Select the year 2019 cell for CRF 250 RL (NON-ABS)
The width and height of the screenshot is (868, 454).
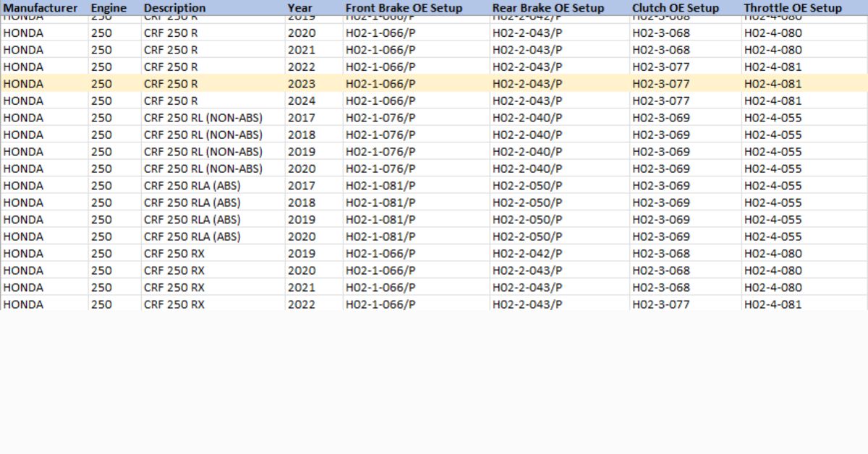click(x=302, y=152)
